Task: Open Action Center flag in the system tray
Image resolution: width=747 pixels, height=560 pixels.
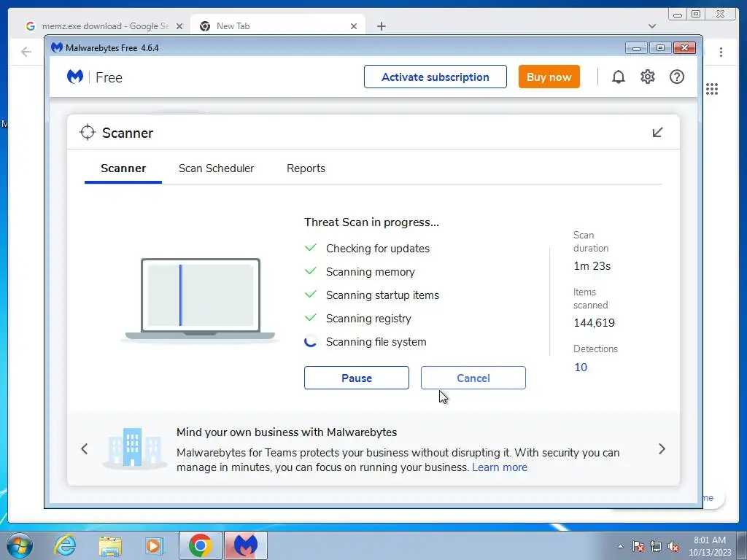Action: (638, 546)
